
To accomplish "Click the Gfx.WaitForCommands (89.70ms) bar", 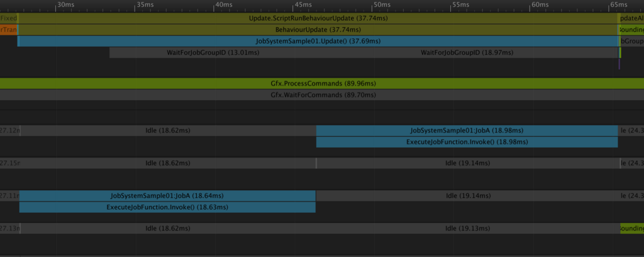I will [x=322, y=95].
